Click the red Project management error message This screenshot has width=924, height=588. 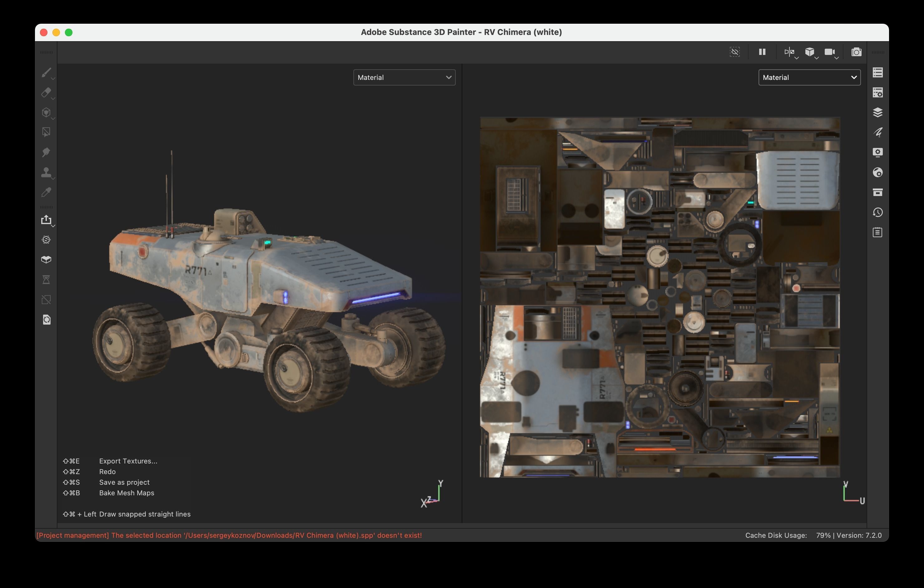coord(229,536)
